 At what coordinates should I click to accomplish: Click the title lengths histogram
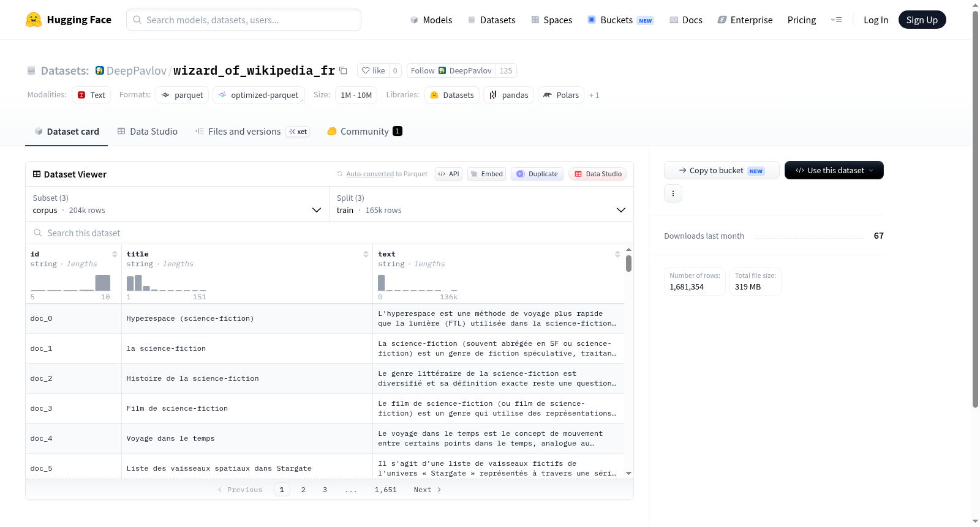[x=166, y=283]
